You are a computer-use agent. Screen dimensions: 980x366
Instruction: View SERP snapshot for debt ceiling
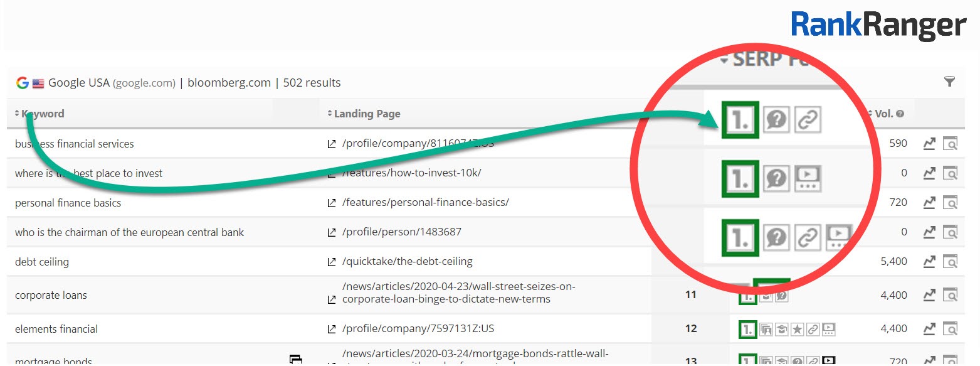[951, 262]
